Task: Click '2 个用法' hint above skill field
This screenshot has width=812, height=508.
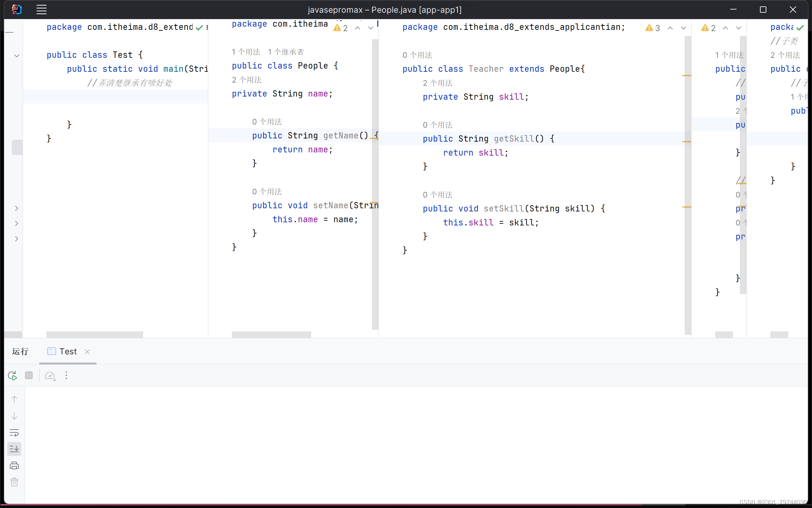Action: [x=437, y=83]
